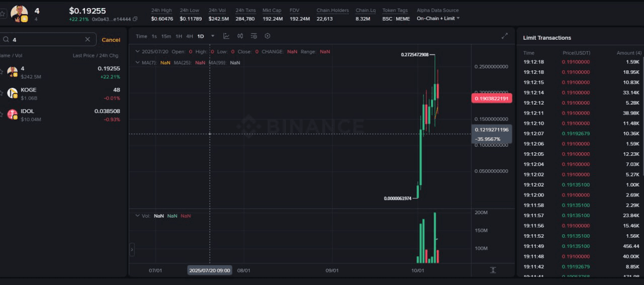Click into the token search input field
This screenshot has width=644, height=285.
click(x=45, y=40)
